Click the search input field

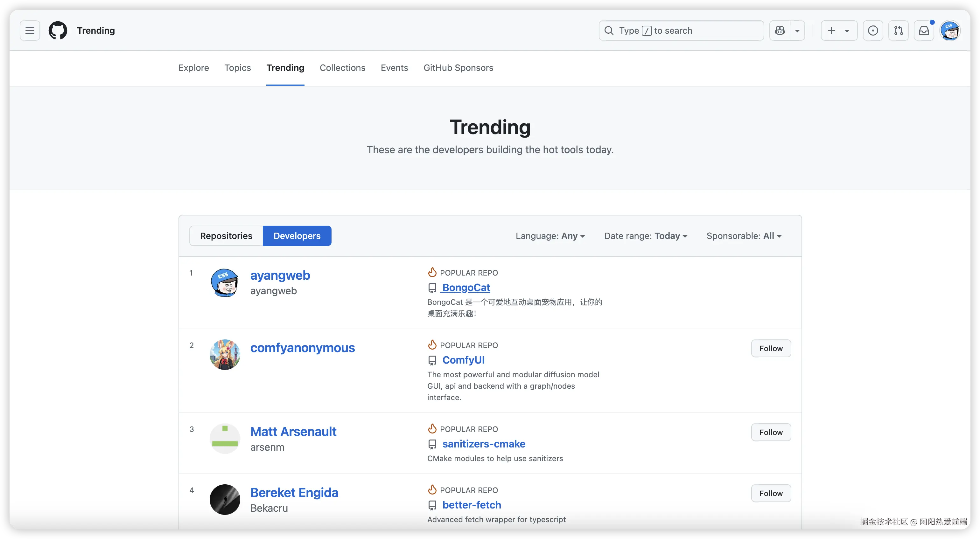click(x=681, y=31)
